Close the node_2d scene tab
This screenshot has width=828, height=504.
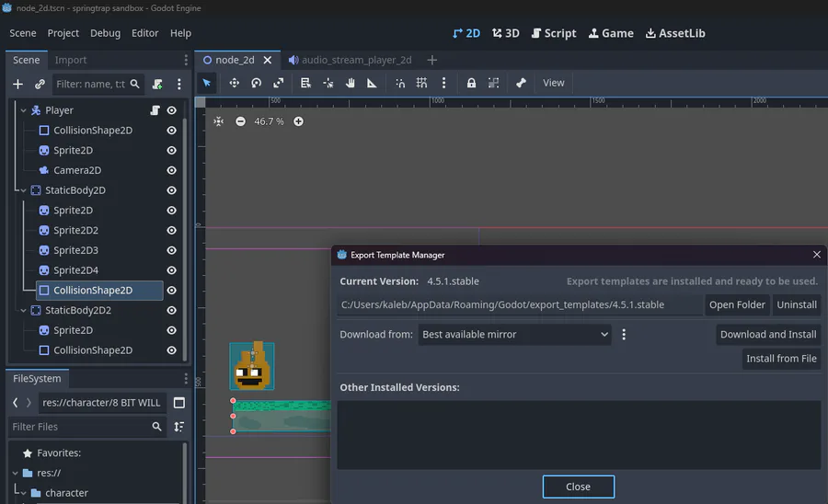click(x=267, y=60)
